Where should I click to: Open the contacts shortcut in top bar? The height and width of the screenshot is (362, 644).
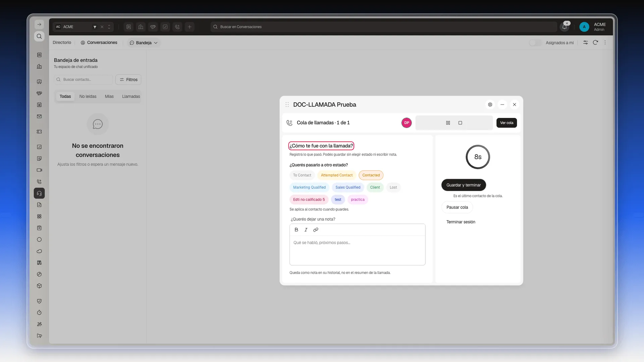click(129, 27)
